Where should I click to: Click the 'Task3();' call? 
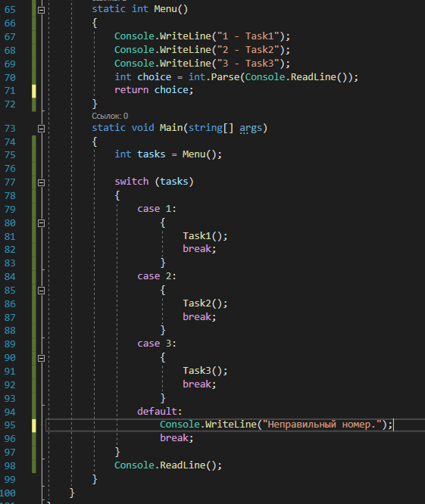coord(205,371)
